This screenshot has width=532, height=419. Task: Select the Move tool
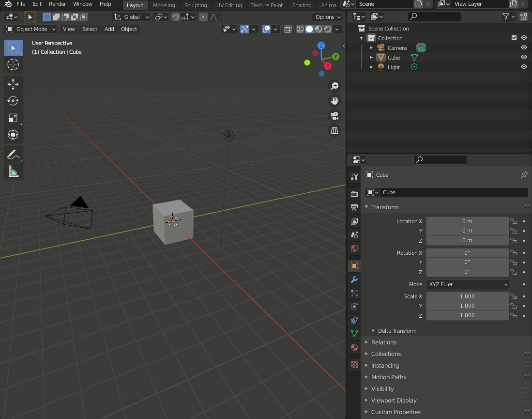(x=13, y=84)
